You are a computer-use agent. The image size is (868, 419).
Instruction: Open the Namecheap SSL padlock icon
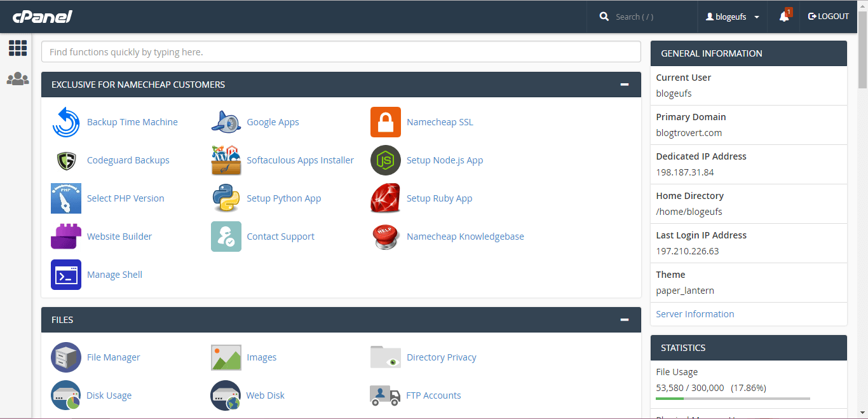tap(386, 122)
